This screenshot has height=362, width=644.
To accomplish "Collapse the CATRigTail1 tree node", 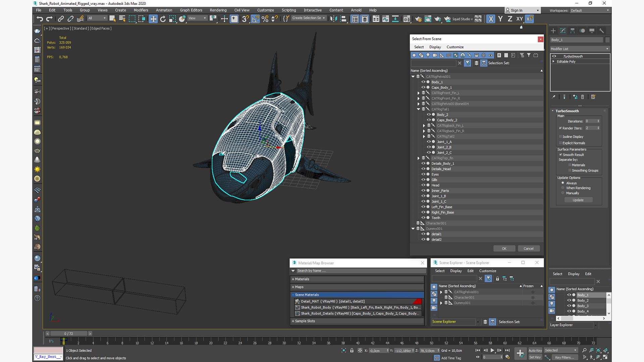I will coord(418,109).
